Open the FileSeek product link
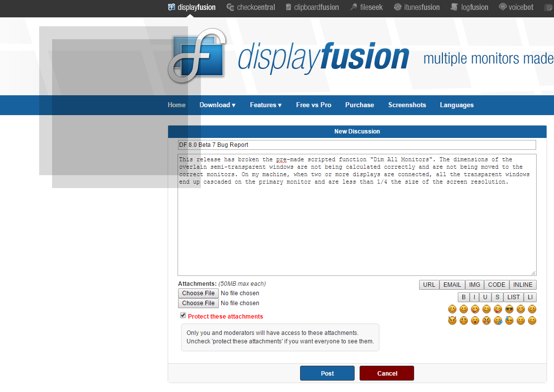 [367, 7]
